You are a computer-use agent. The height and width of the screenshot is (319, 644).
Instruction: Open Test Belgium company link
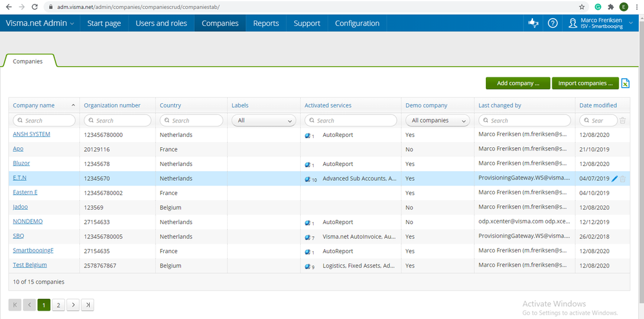(x=30, y=265)
